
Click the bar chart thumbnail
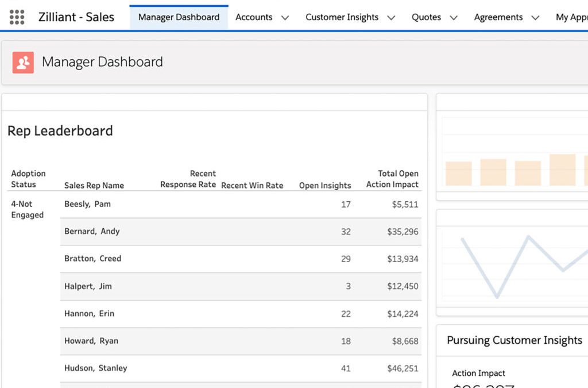tap(514, 152)
